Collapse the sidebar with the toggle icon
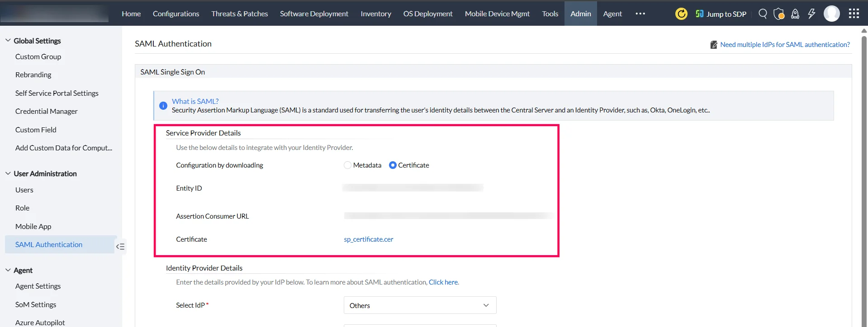868x327 pixels. tap(120, 247)
